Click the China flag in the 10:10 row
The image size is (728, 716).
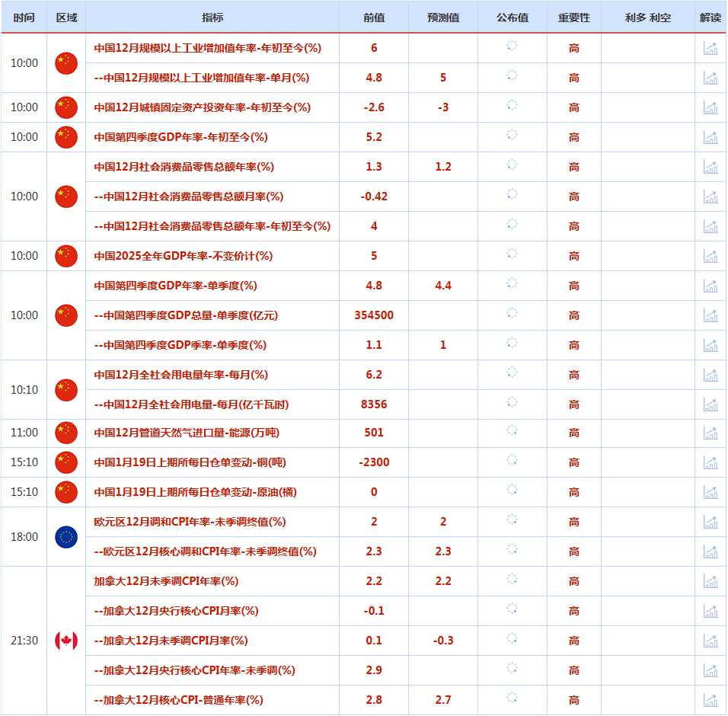[x=66, y=390]
